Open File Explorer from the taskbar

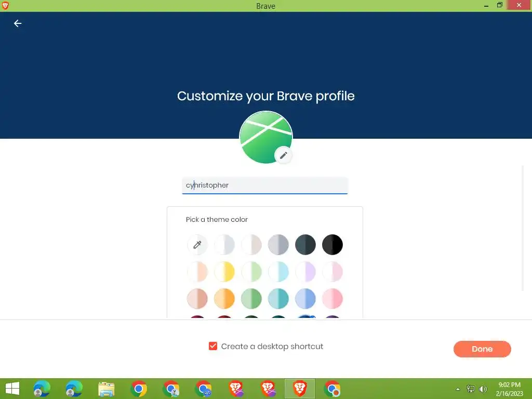[x=106, y=389]
